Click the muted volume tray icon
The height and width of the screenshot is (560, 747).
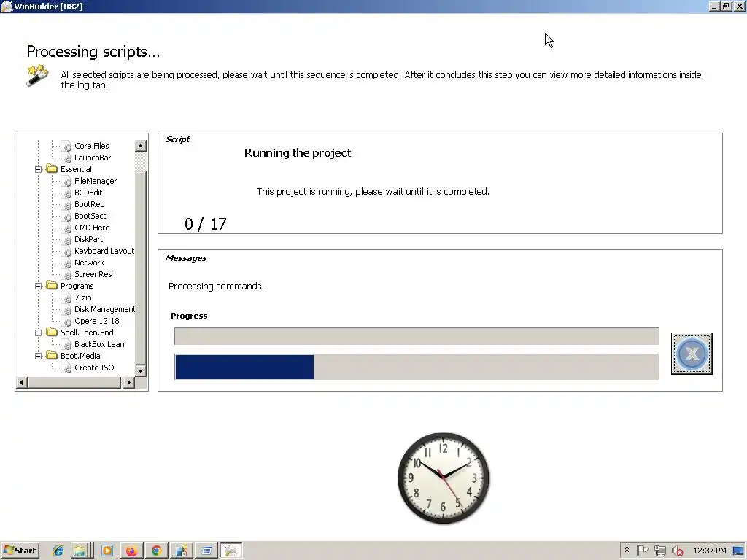(678, 551)
